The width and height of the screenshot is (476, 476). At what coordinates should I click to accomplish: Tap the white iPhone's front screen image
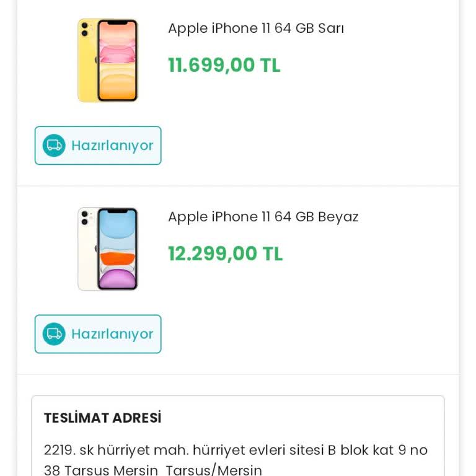(117, 249)
